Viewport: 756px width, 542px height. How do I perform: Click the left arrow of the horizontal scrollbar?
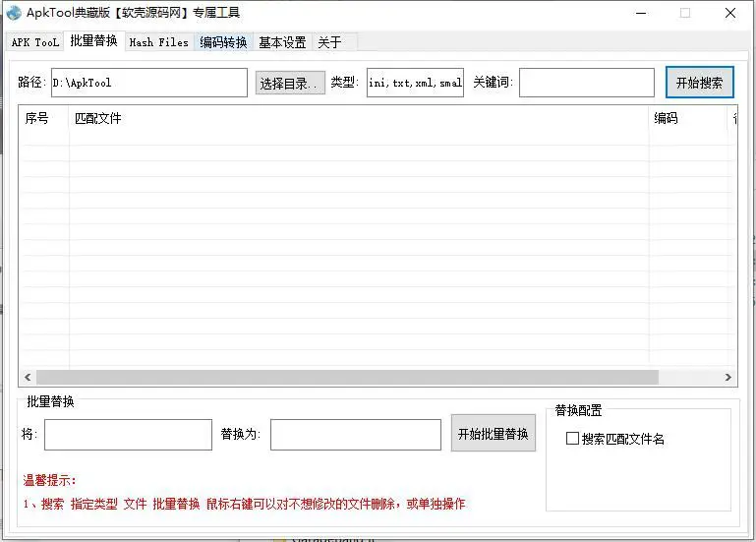pyautogui.click(x=28, y=378)
